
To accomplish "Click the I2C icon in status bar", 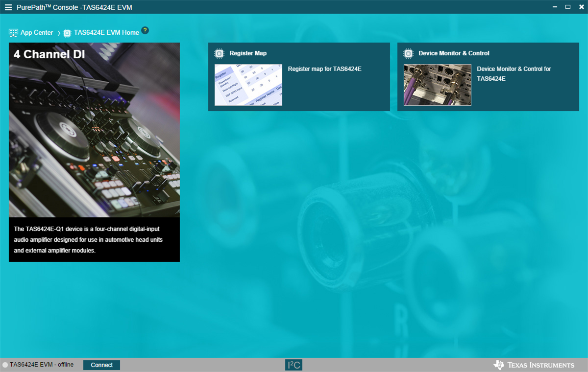I will click(294, 365).
